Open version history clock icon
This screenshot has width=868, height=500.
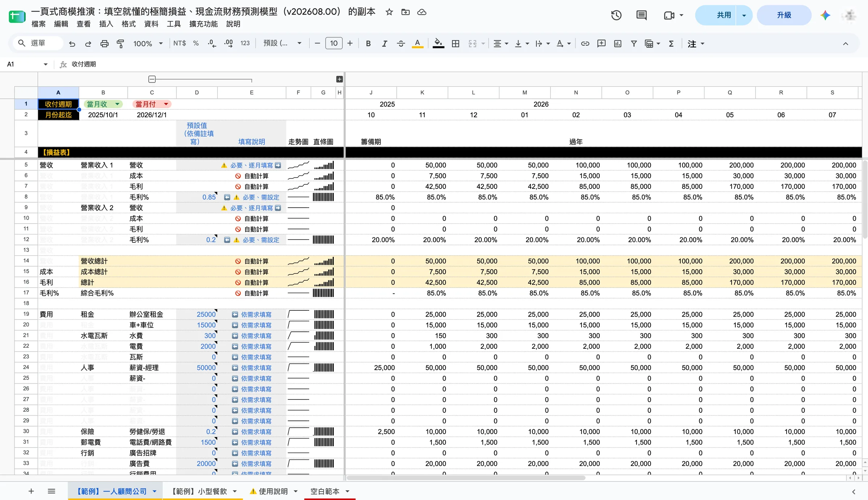616,15
